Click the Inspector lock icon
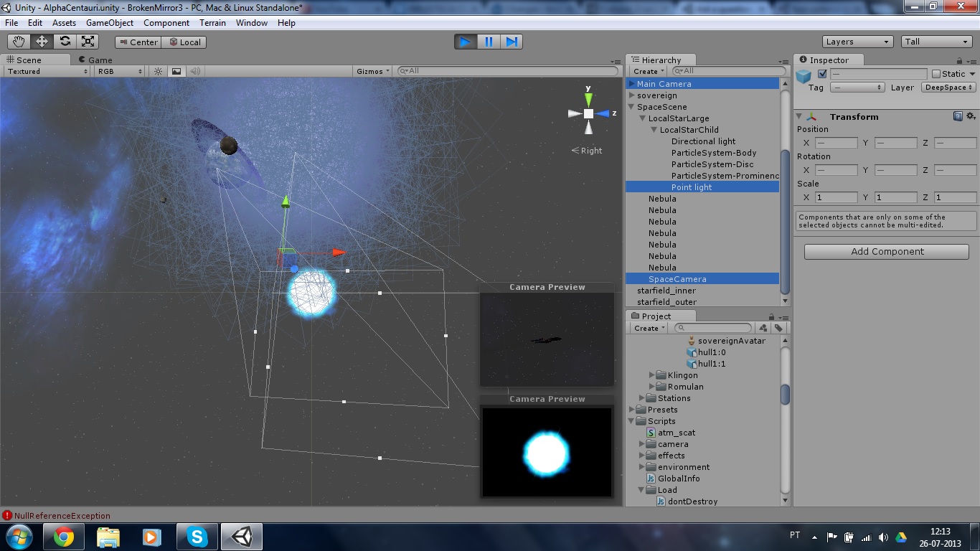Screen dimensions: 980x551 pos(960,61)
